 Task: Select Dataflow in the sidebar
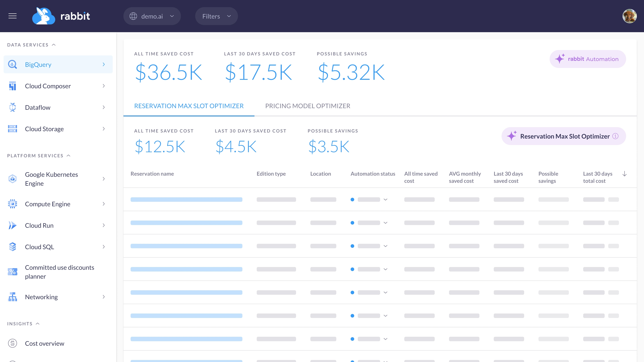click(x=58, y=107)
